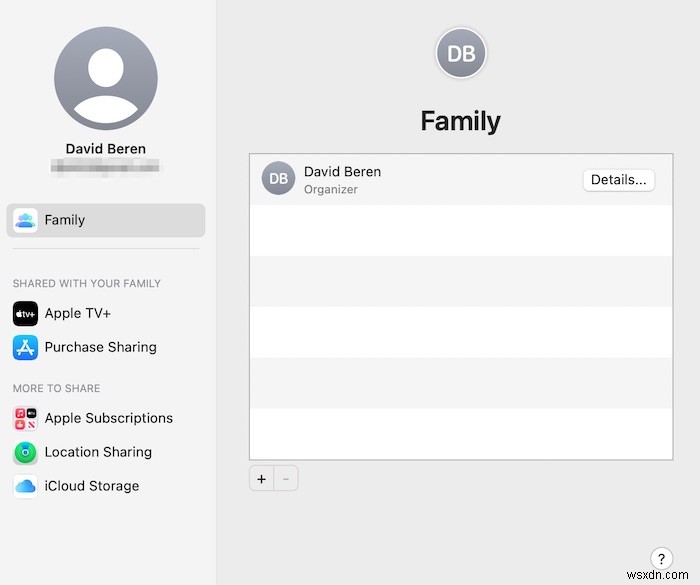The image size is (700, 585).
Task: Click the David Beren name in member list
Action: tap(342, 172)
